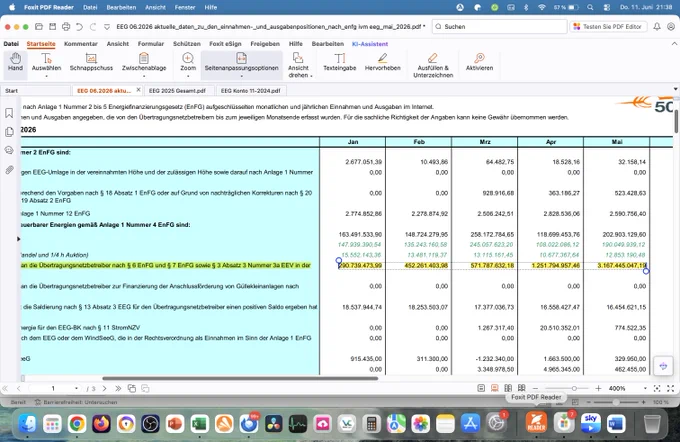Switch to the Kommentar ribbon tab

click(81, 44)
